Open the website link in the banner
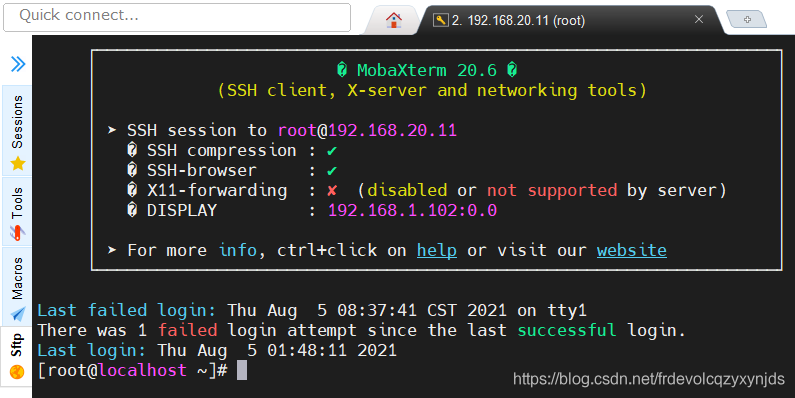 point(631,250)
